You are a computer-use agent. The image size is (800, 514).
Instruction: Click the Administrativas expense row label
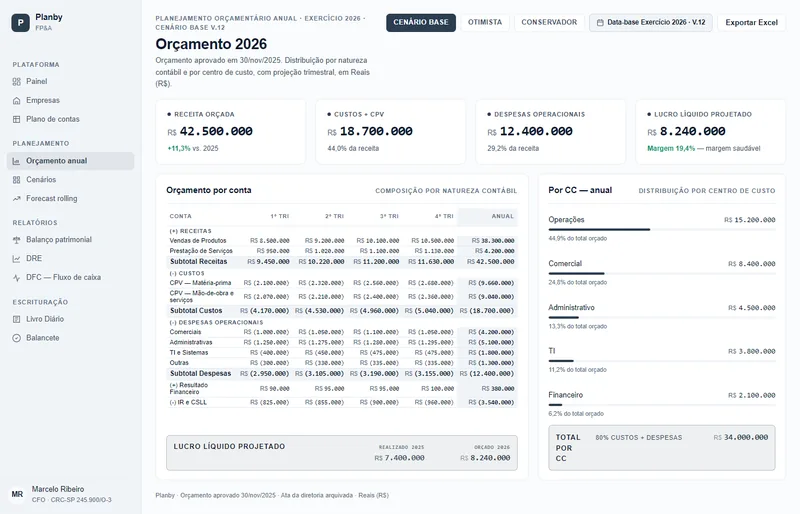[191, 342]
